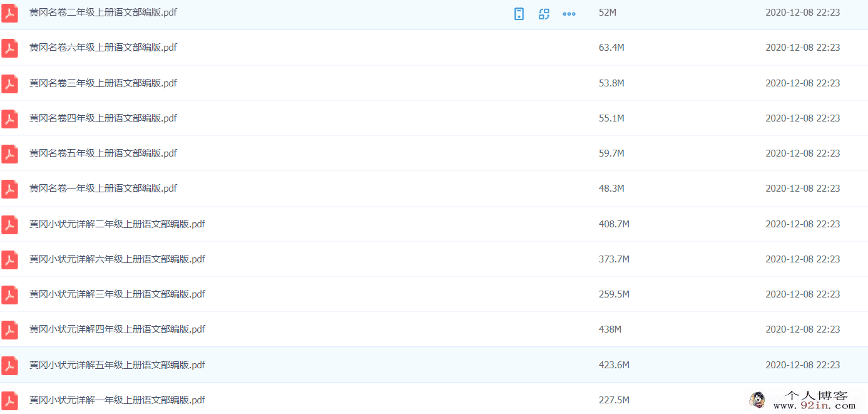Open file 黄冈小状元详解六年级上册语文部编版.pdf

(x=118, y=259)
